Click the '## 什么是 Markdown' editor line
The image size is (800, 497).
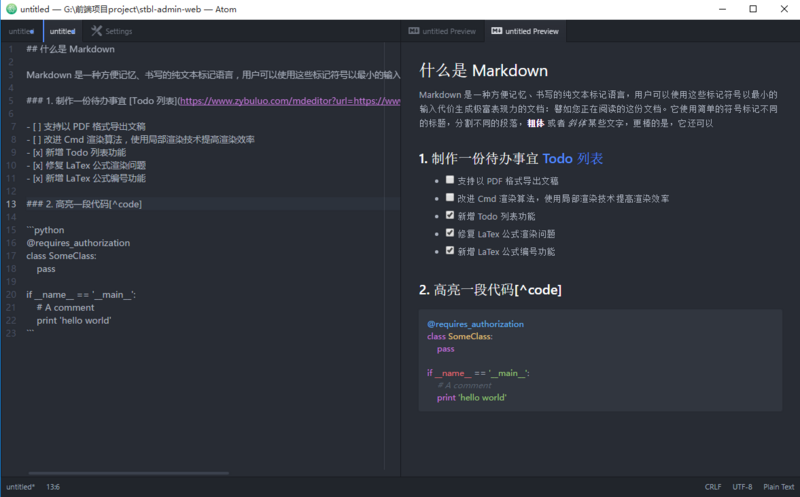[70, 49]
